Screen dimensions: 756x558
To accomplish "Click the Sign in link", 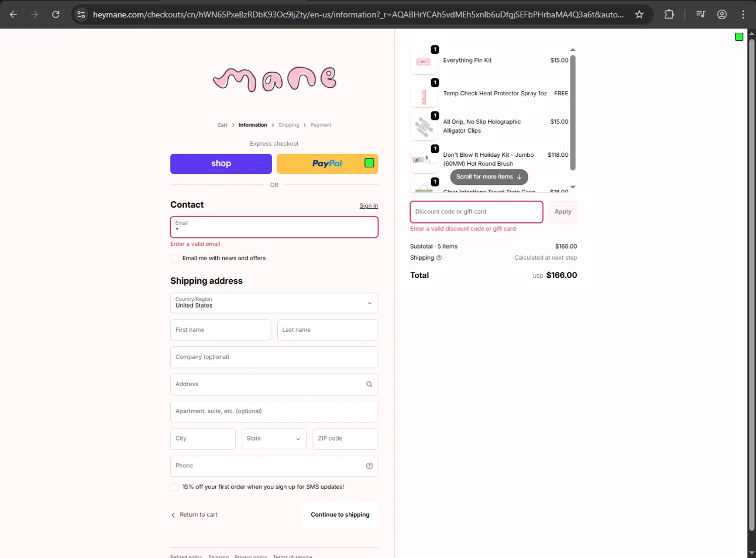I will click(x=369, y=206).
